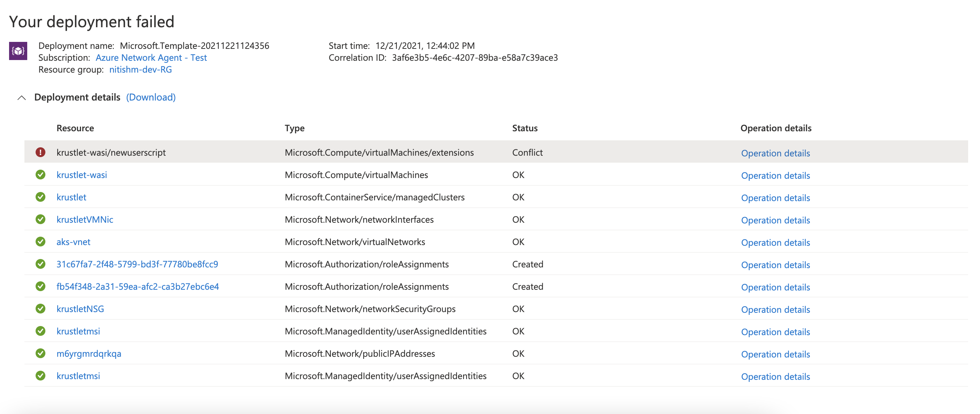Viewport: 980px width, 414px height.
Task: Open role assignment 31c67fa7-2f48-5799-bd3f-77780be8fcc9
Action: (x=138, y=264)
